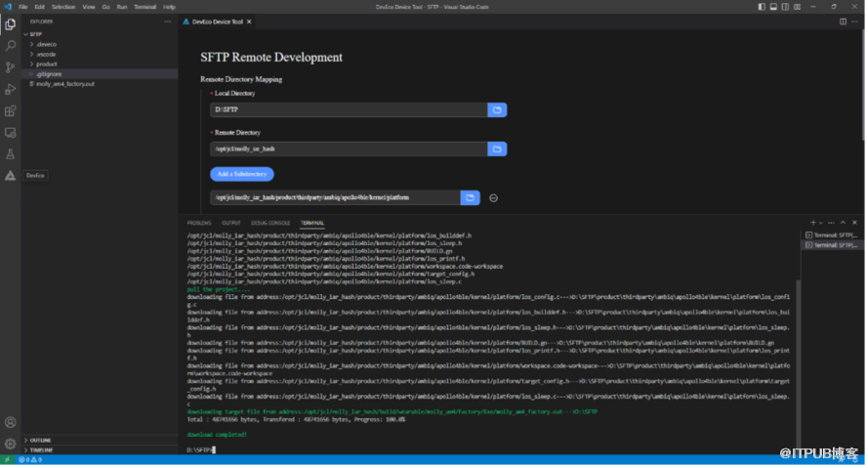868x468 pixels.
Task: Open errors and warnings status bar item
Action: (30, 461)
